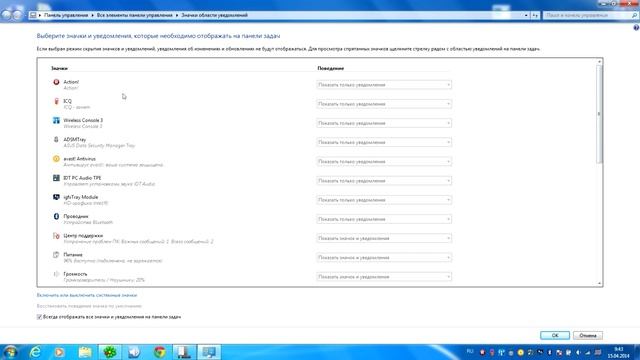This screenshot has width=640, height=360.
Task: Click the Wireless Console 3 row icon
Action: [56, 120]
